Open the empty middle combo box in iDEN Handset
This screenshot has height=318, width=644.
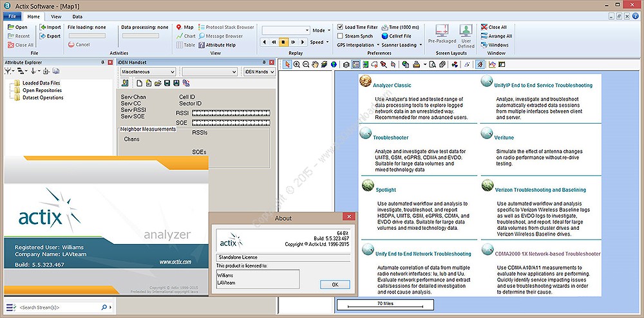coord(210,72)
